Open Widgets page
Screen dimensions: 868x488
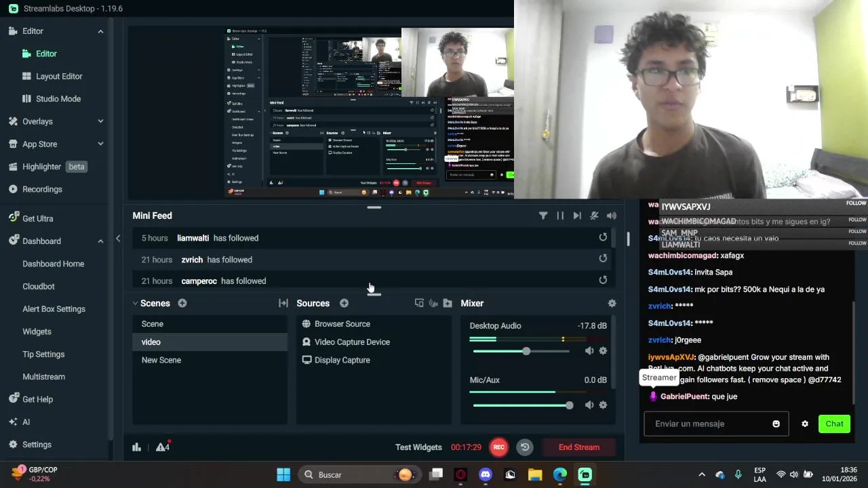(x=37, y=331)
